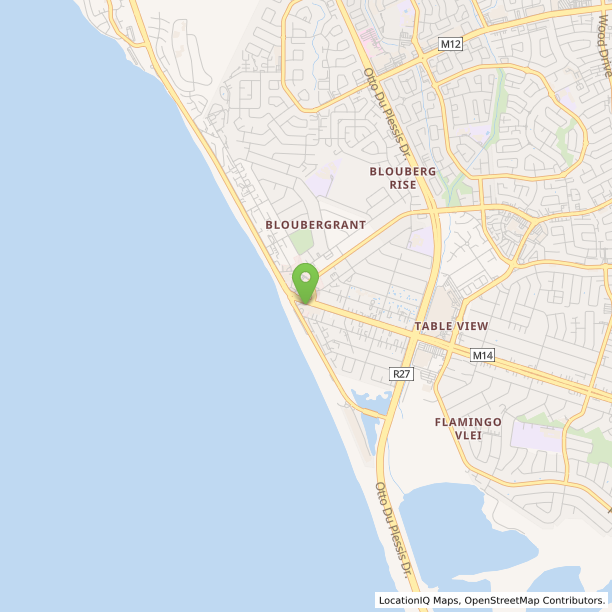Viewport: 612px width, 612px height.
Task: Click the BLOUBERGRANT suburb label
Action: [316, 225]
